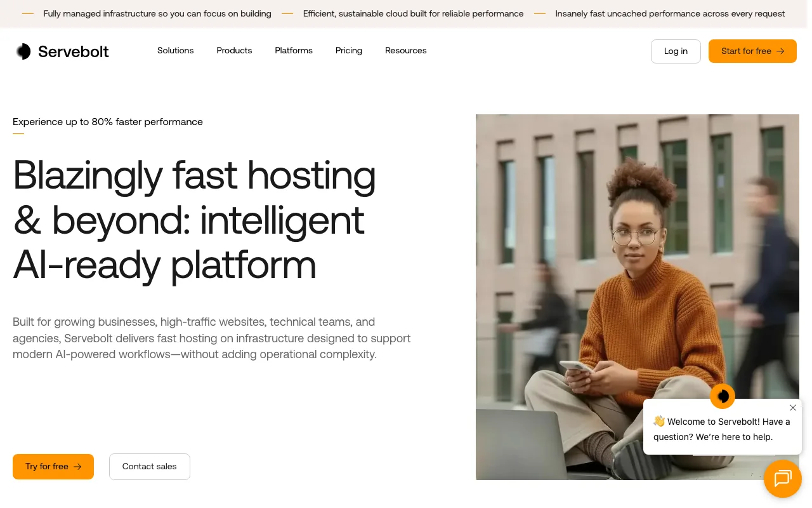The width and height of the screenshot is (812, 508).
Task: Close the welcome chat popup
Action: tap(793, 408)
